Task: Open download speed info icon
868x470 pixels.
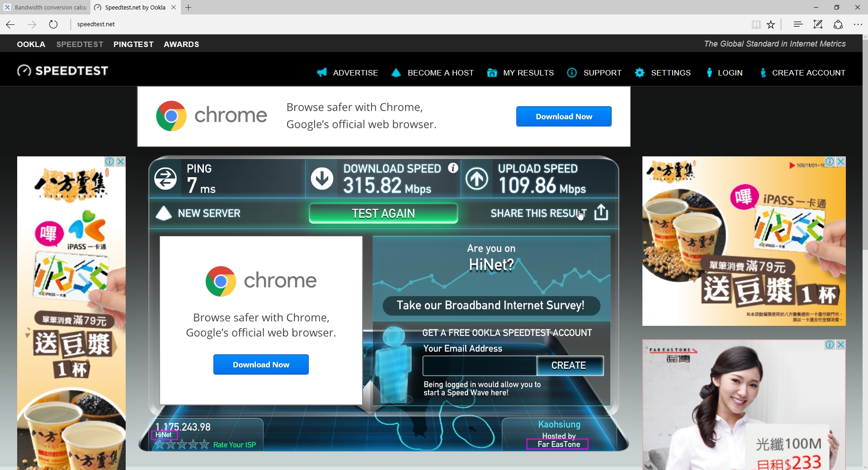Action: click(x=453, y=168)
